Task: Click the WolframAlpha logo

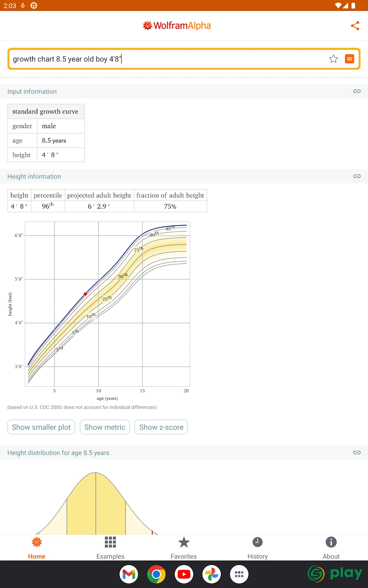Action: [x=177, y=25]
